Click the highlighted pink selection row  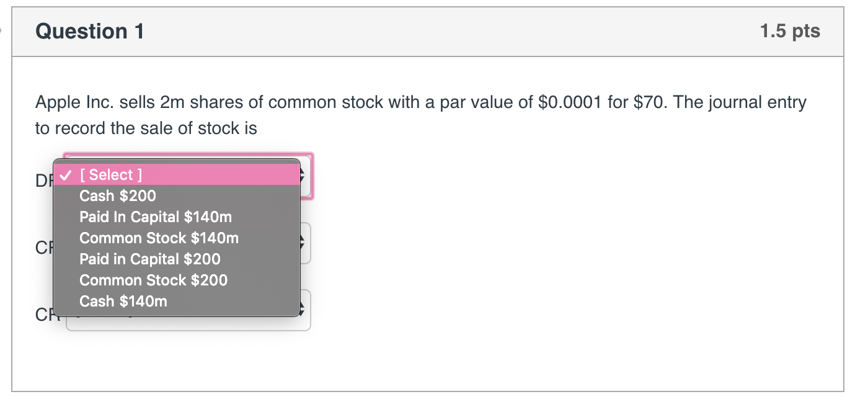180,174
